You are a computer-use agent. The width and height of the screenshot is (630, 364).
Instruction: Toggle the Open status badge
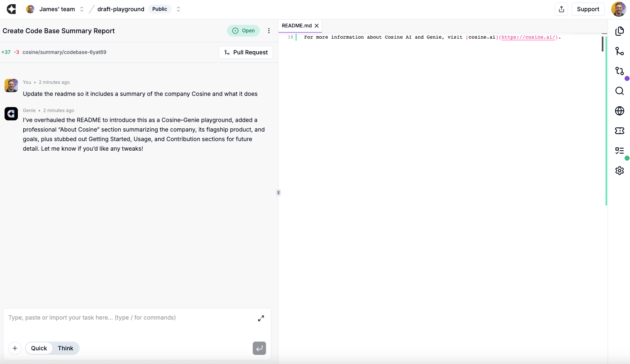243,31
